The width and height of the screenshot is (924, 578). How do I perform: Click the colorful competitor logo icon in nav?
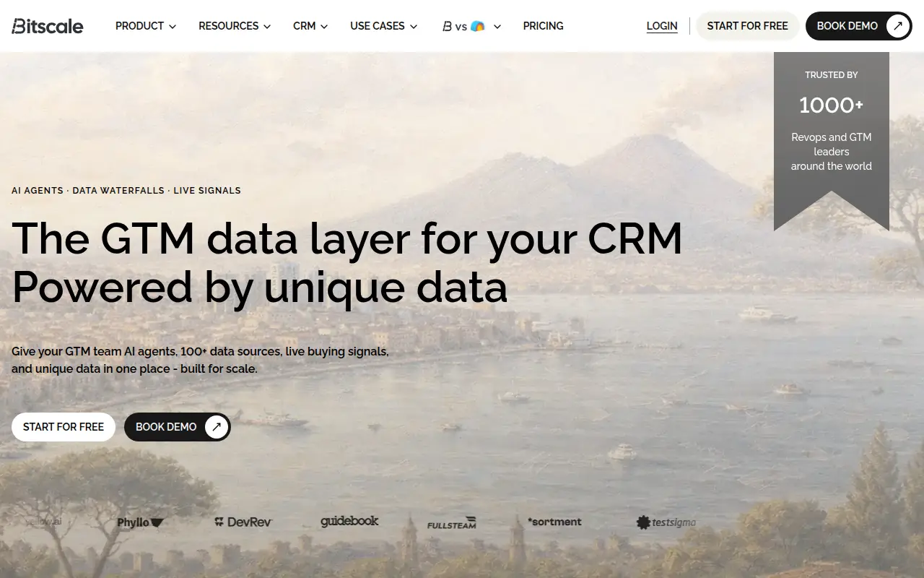(478, 26)
